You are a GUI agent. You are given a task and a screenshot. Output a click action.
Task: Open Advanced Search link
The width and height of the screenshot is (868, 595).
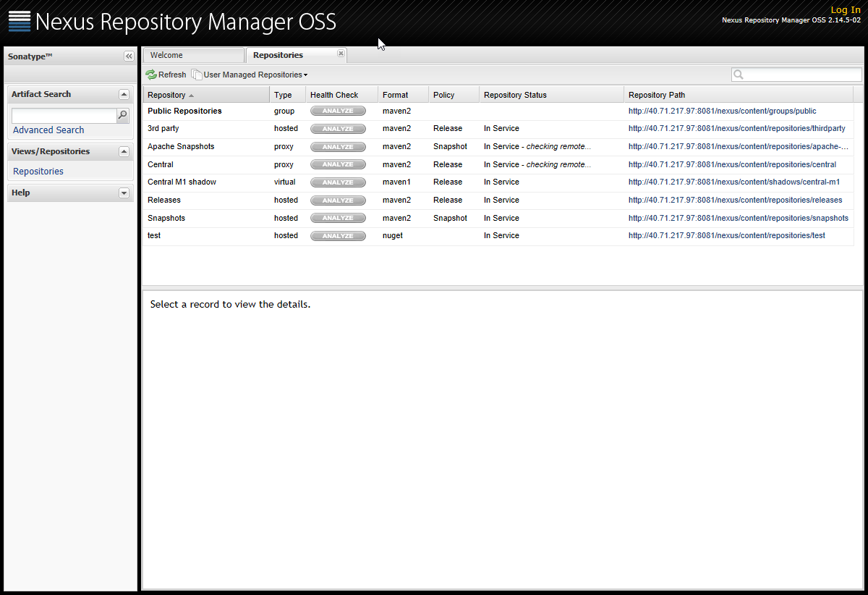coord(48,130)
